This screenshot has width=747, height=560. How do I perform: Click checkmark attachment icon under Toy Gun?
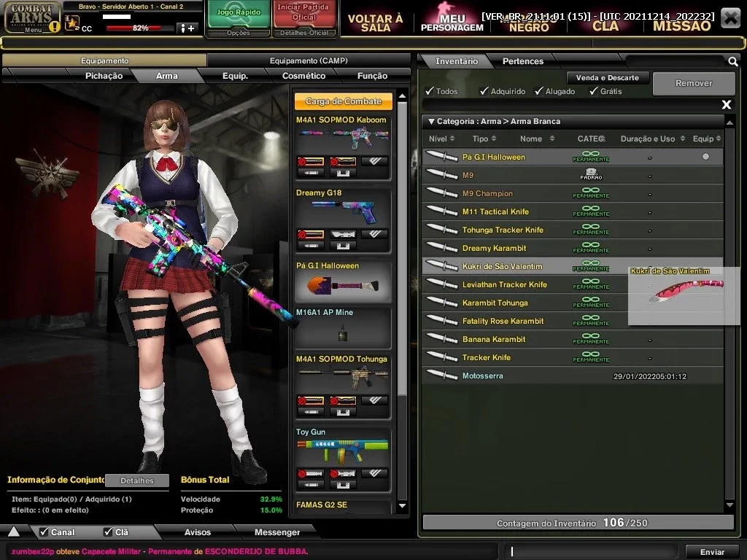[374, 473]
